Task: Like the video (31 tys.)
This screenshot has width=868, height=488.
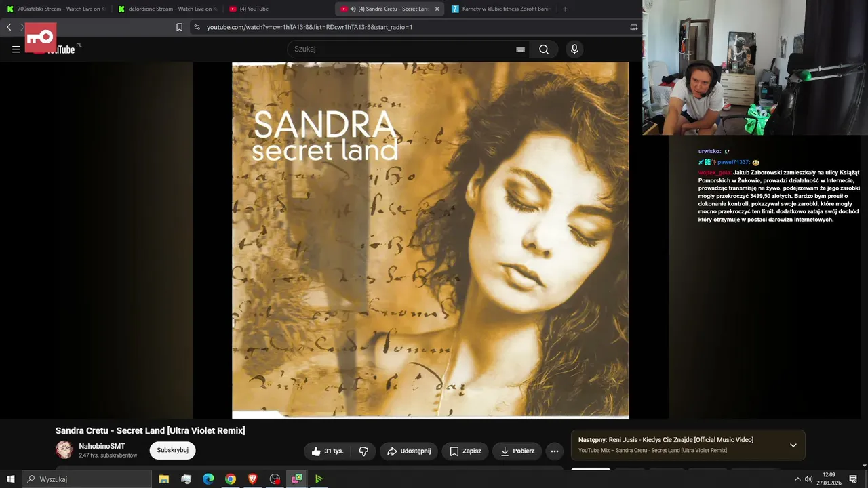Action: click(x=328, y=451)
